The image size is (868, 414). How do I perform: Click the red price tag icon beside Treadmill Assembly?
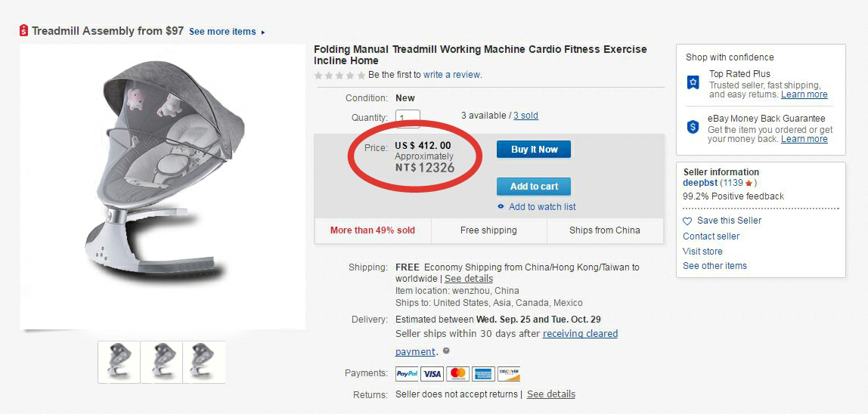click(23, 31)
